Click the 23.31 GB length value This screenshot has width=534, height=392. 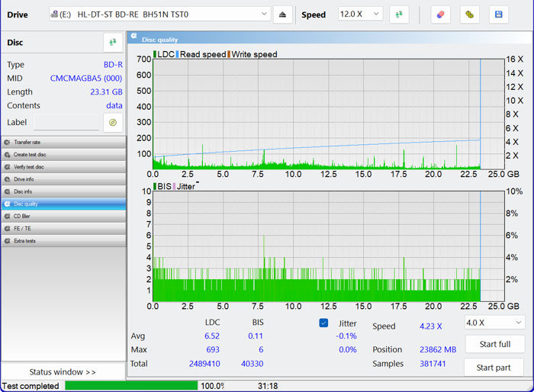click(106, 92)
